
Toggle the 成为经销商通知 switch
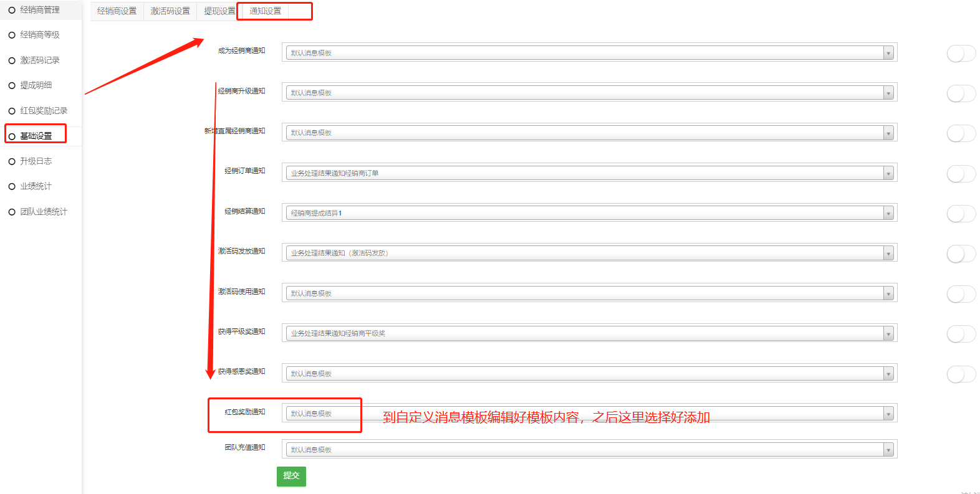click(x=960, y=54)
